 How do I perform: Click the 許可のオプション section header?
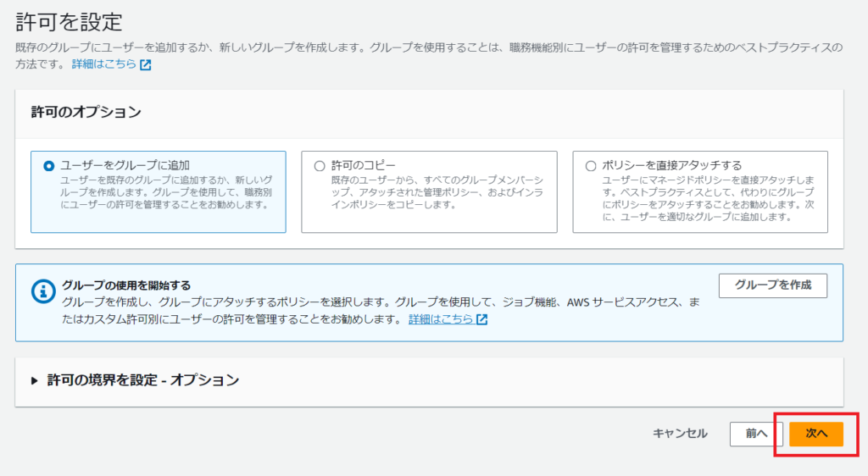point(86,112)
